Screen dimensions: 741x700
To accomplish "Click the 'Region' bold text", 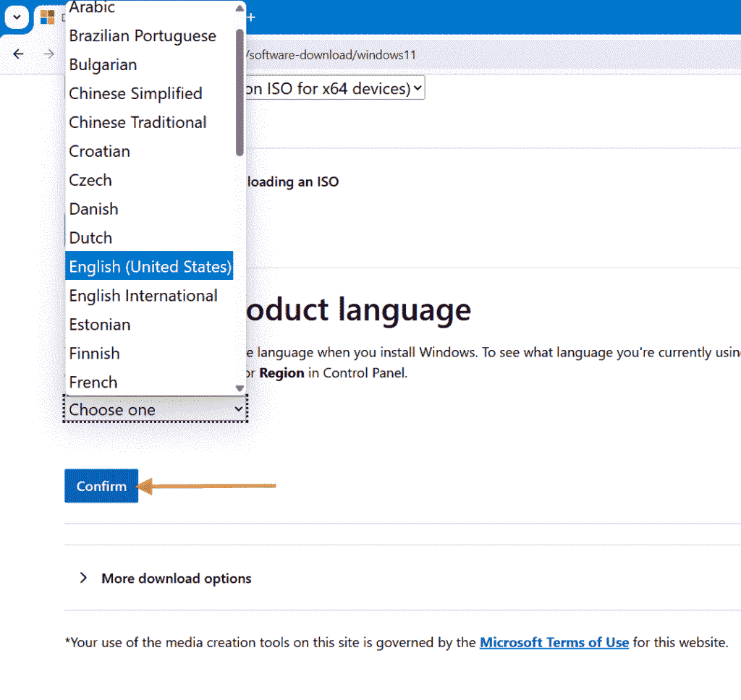I will 281,372.
